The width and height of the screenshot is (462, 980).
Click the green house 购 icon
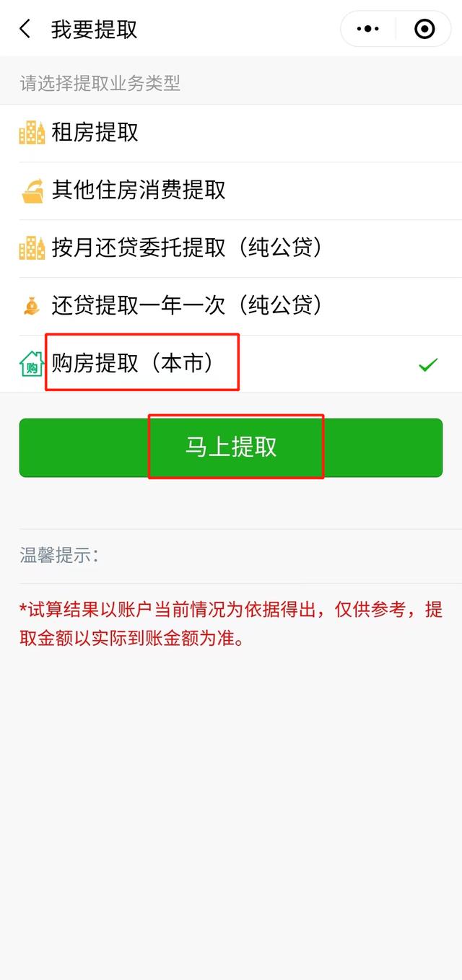point(32,364)
